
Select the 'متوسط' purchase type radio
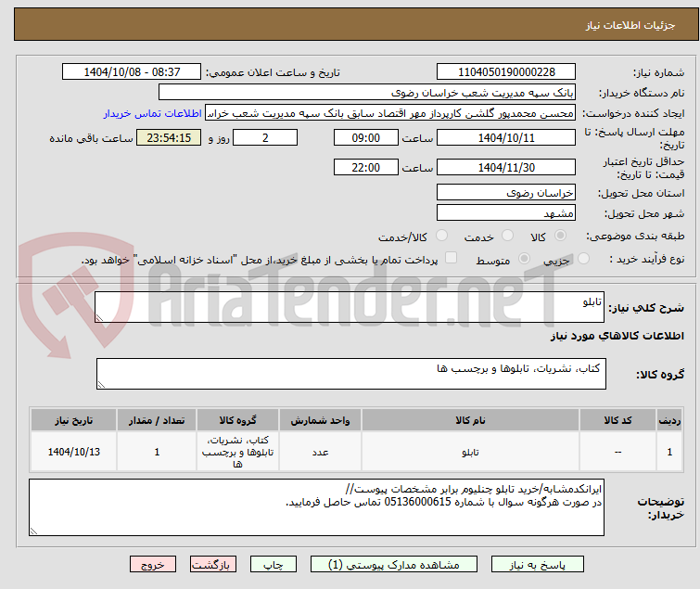(x=524, y=259)
